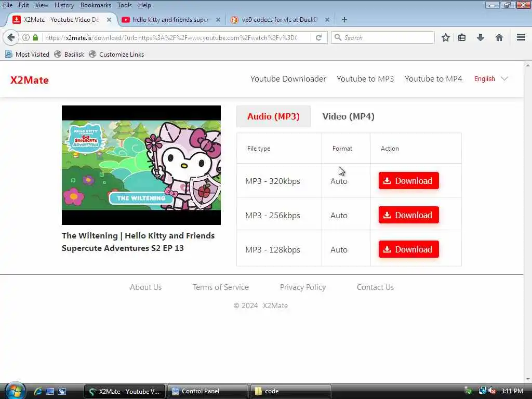
Task: Click inside the URL address bar
Action: pos(173,37)
